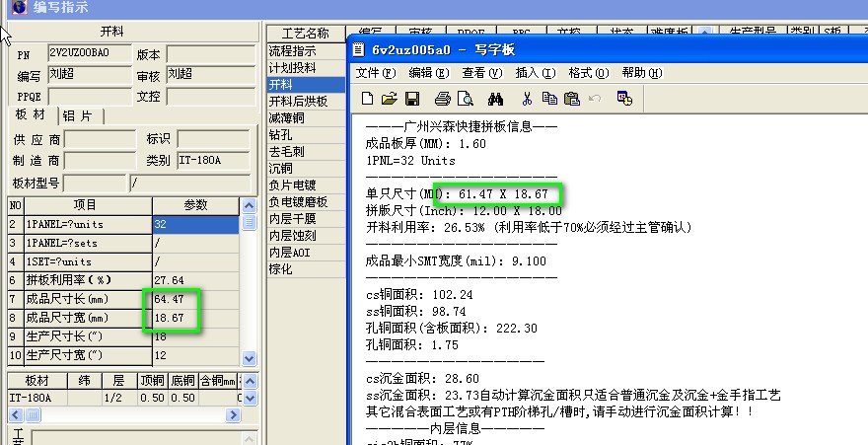
Task: Click the New document icon in WordPad
Action: click(367, 99)
